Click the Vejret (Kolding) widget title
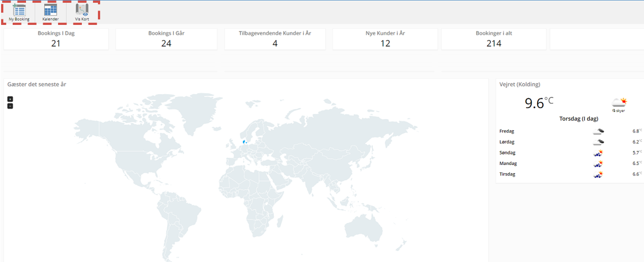 pyautogui.click(x=520, y=84)
